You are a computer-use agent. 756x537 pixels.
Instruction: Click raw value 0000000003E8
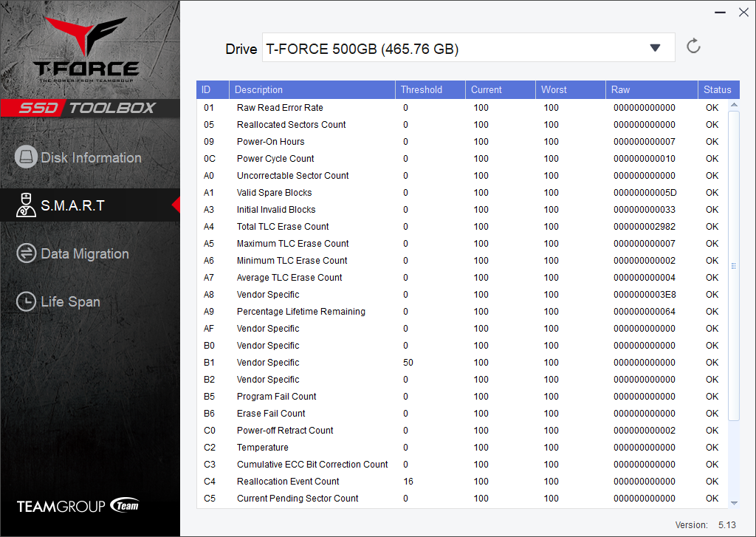coord(645,294)
